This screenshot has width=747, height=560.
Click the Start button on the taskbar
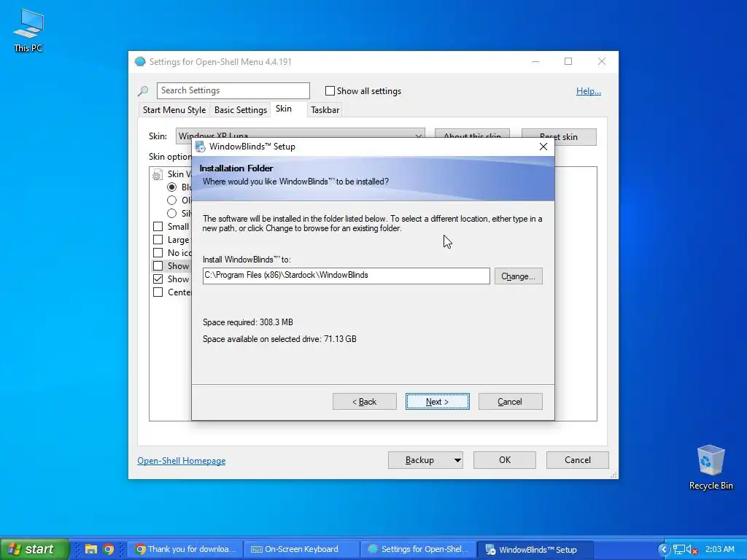pyautogui.click(x=34, y=549)
